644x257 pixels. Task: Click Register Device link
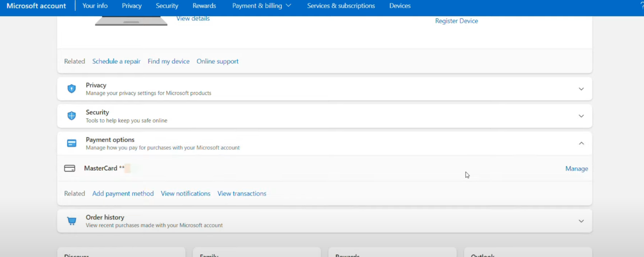coord(456,21)
